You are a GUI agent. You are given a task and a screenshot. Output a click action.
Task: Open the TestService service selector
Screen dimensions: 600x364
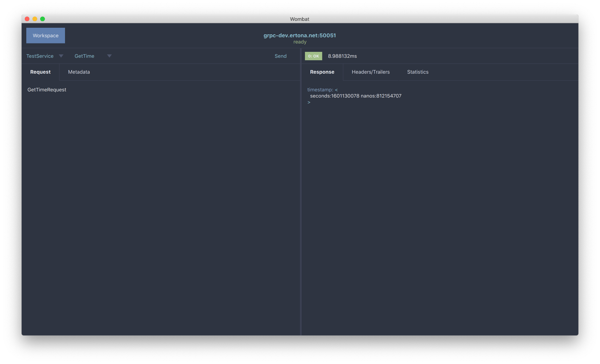[x=40, y=56]
